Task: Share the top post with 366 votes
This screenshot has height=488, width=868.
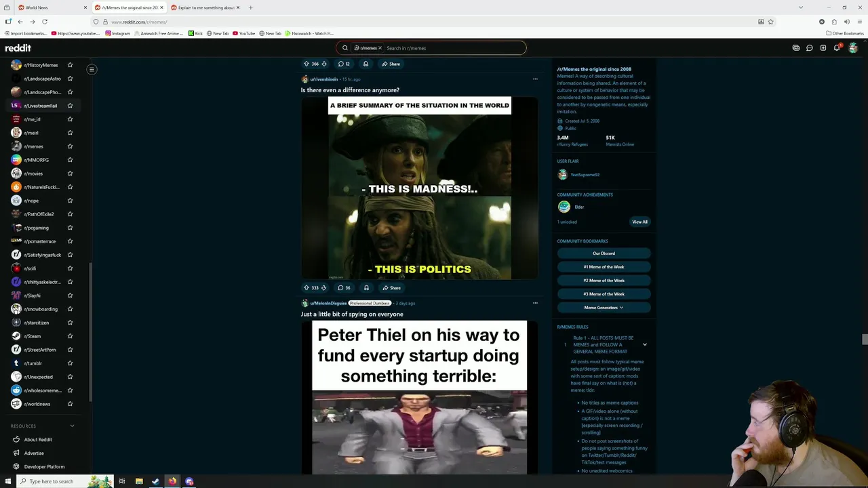Action: pos(391,64)
